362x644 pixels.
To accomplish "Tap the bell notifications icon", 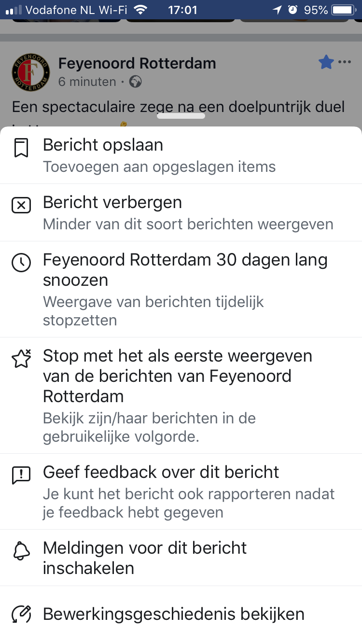I will tap(21, 550).
